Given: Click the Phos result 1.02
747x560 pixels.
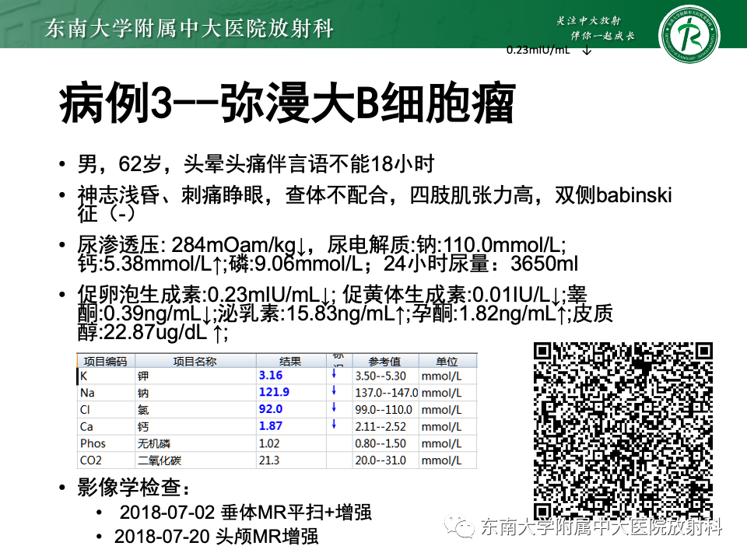Looking at the screenshot, I should click(x=269, y=444).
